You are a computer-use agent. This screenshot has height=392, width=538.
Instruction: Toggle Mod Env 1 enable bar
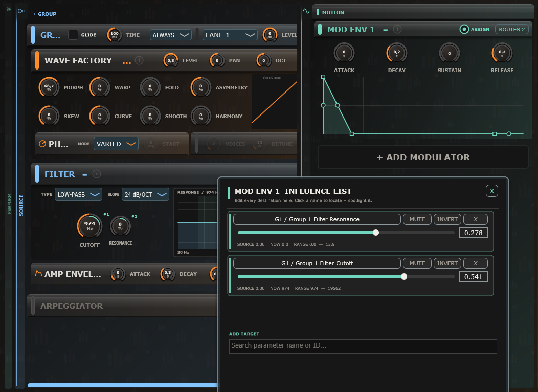[x=320, y=29]
